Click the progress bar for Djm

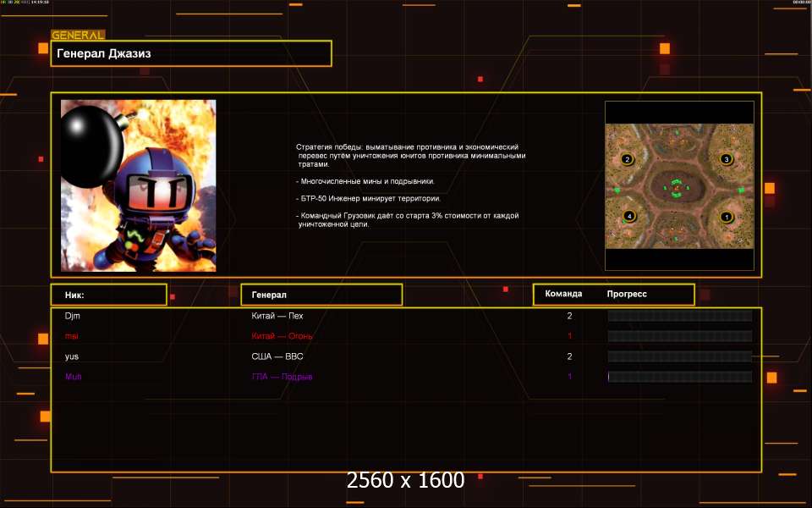click(x=680, y=316)
